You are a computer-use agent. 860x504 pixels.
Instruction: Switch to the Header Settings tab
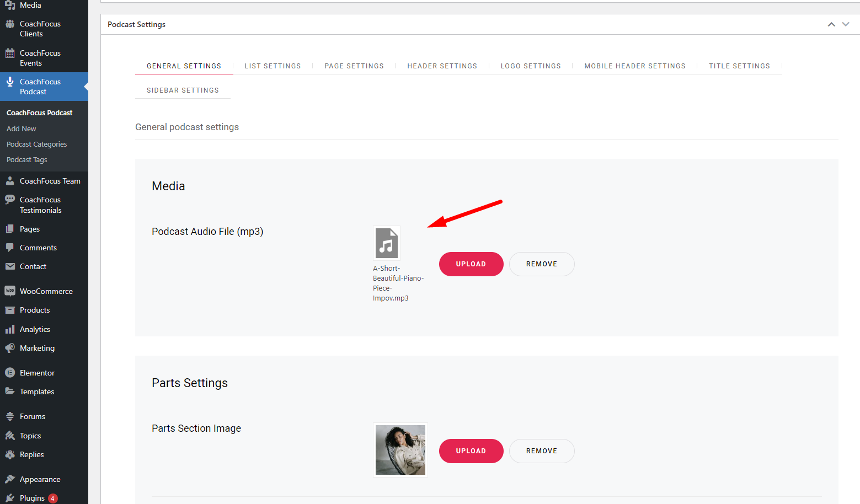(442, 66)
